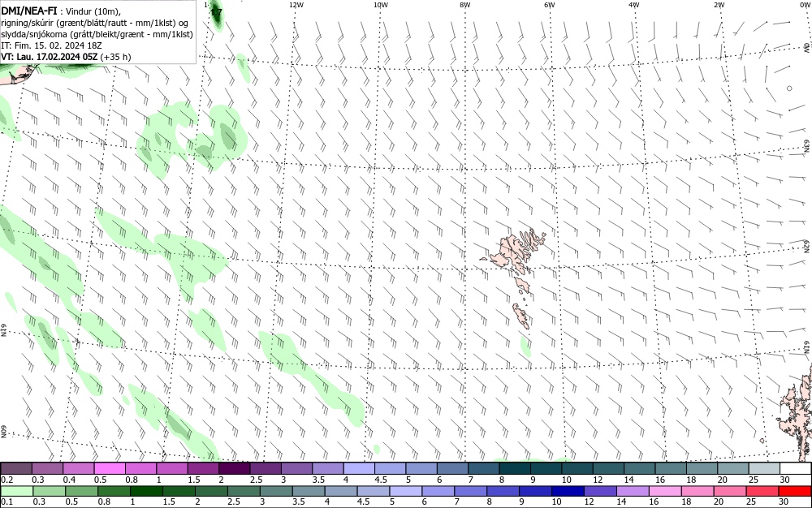Select the light grey 25 snow swatch
This screenshot has height=508, width=812.
[x=764, y=469]
